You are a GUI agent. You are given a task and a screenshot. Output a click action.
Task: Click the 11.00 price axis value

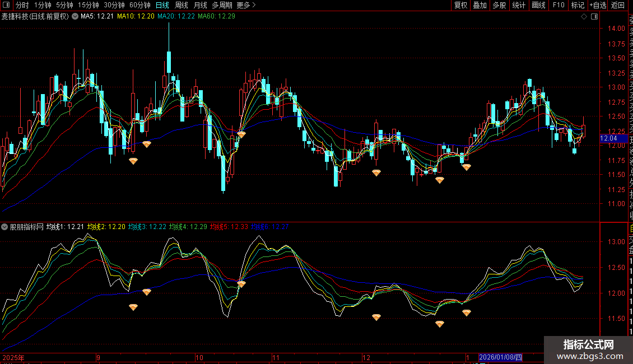point(616,204)
